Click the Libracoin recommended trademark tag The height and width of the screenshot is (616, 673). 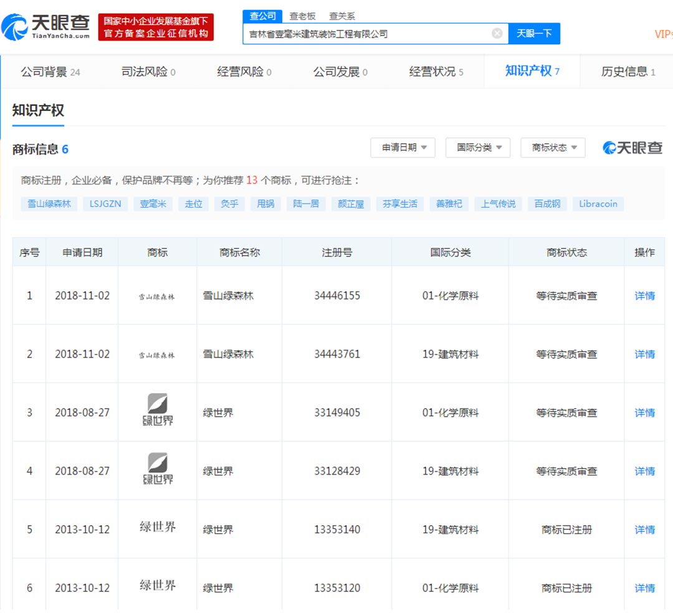(x=598, y=204)
